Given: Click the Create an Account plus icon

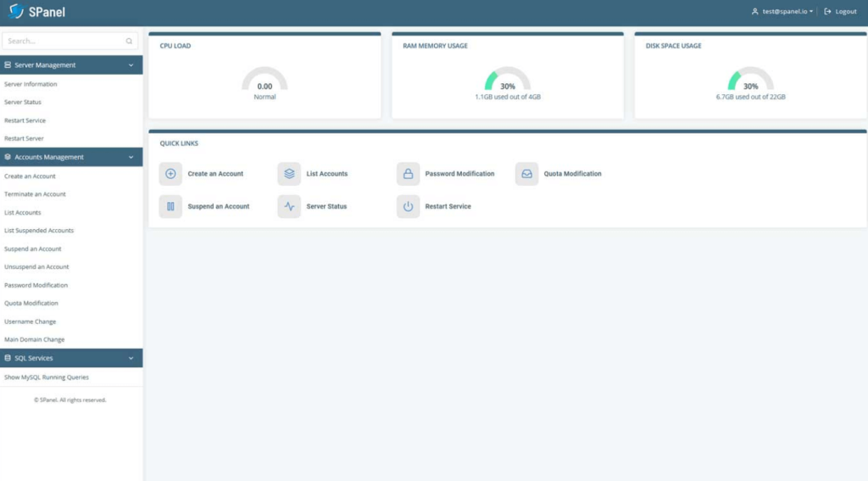Looking at the screenshot, I should point(170,173).
